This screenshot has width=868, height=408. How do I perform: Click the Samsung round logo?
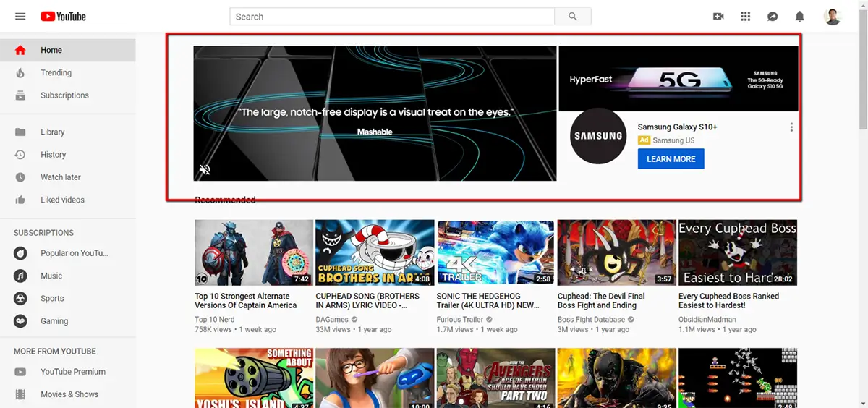click(597, 137)
